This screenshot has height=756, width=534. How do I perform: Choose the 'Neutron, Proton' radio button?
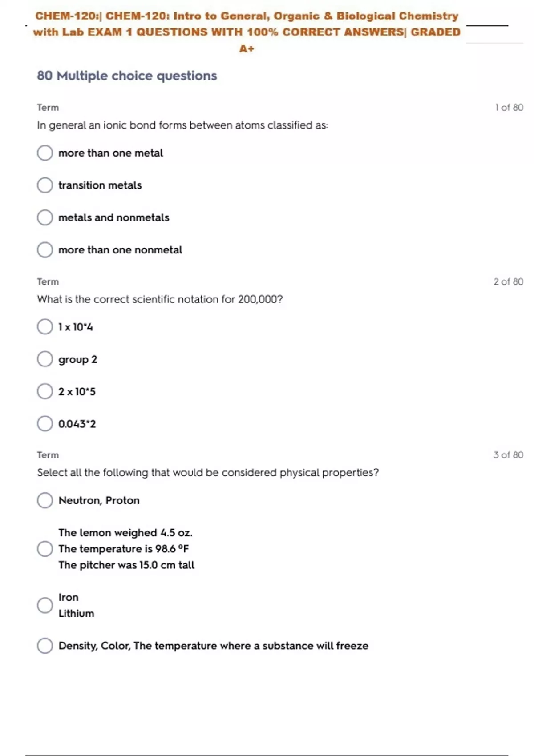click(45, 500)
